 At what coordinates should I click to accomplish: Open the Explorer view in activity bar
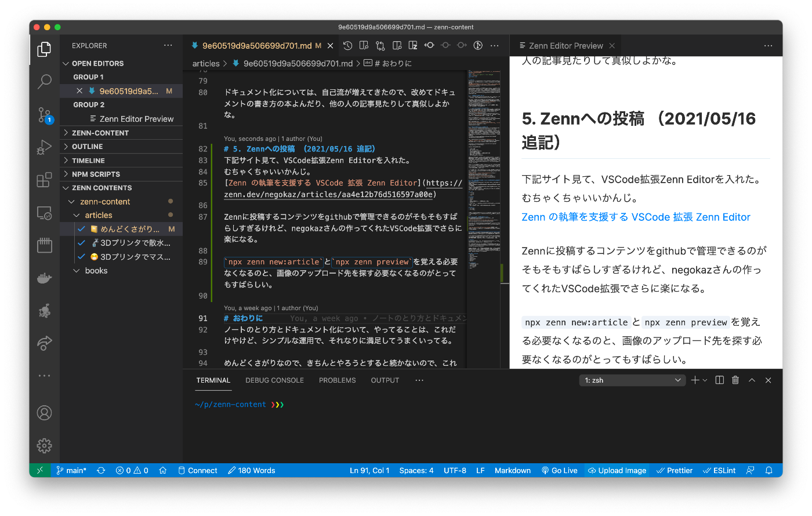[44, 49]
